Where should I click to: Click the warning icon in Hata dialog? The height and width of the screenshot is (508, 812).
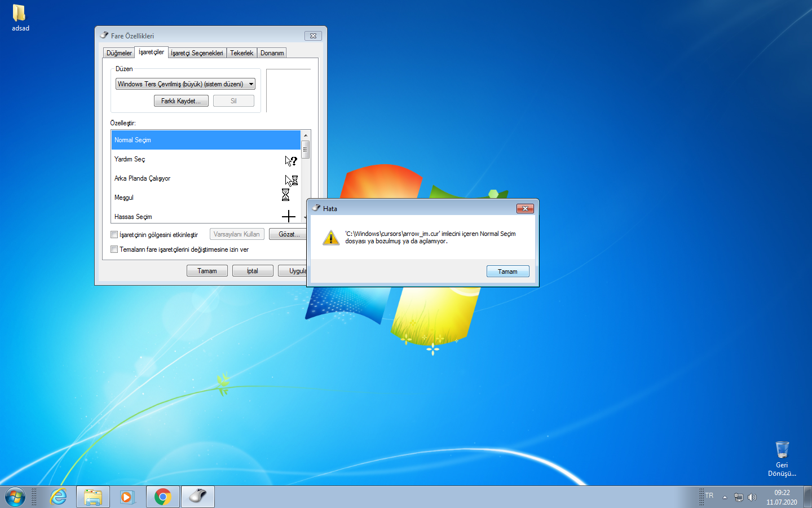[331, 238]
